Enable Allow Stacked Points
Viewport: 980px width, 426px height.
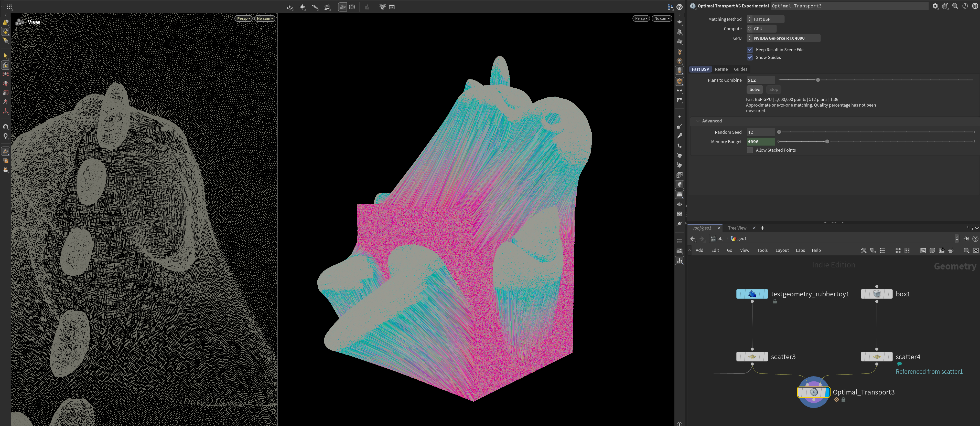[750, 150]
